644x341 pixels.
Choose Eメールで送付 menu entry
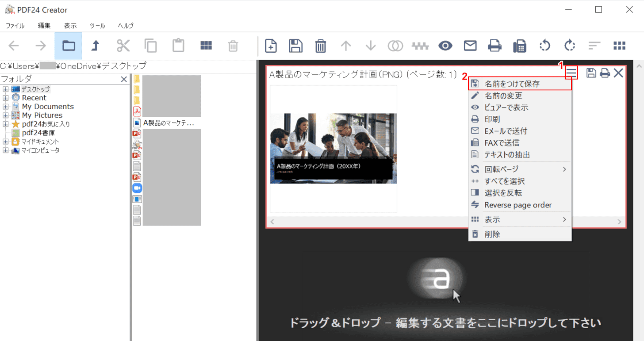point(520,131)
